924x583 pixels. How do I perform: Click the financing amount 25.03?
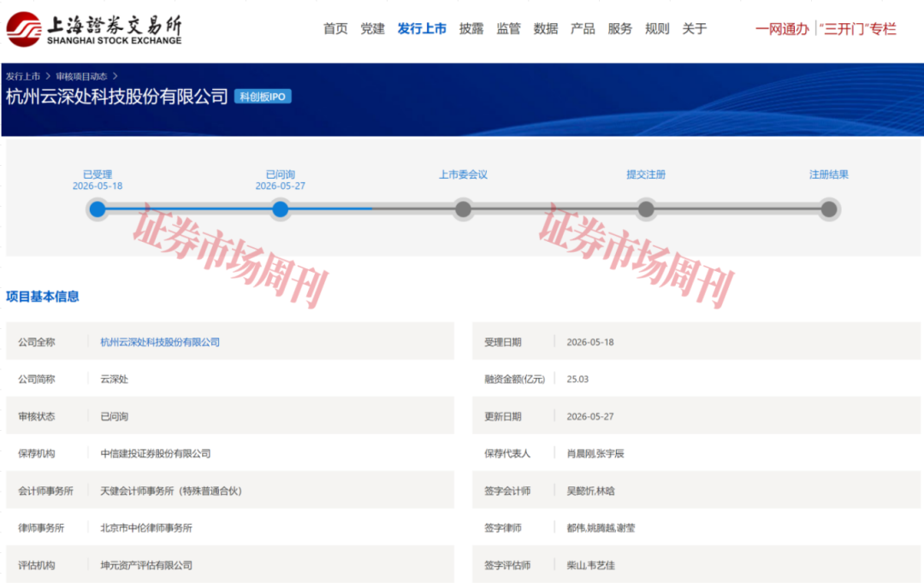point(577,380)
